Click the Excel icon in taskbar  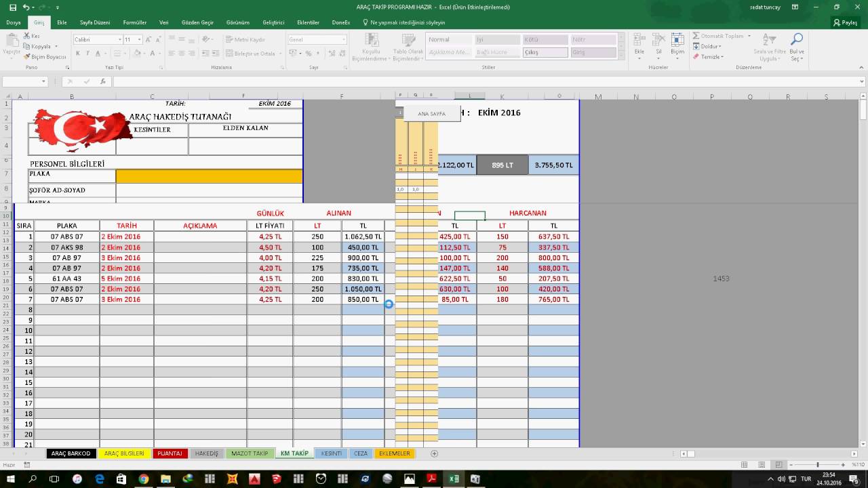[x=453, y=479]
